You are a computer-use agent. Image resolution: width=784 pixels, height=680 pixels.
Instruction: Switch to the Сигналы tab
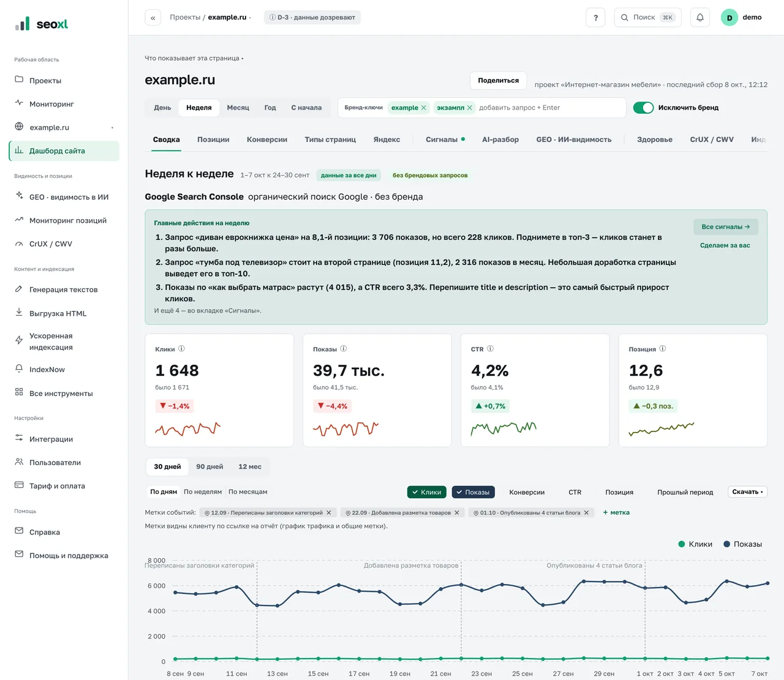[445, 140]
